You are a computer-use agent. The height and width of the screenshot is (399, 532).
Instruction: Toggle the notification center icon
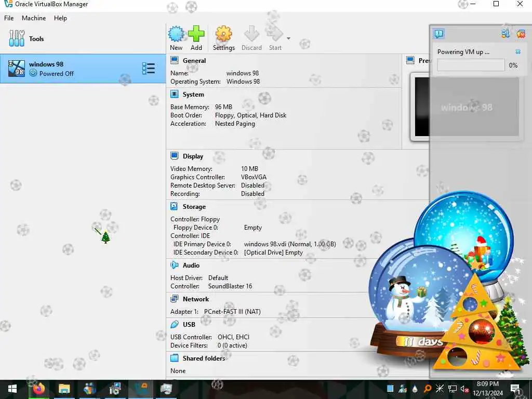tap(438, 34)
